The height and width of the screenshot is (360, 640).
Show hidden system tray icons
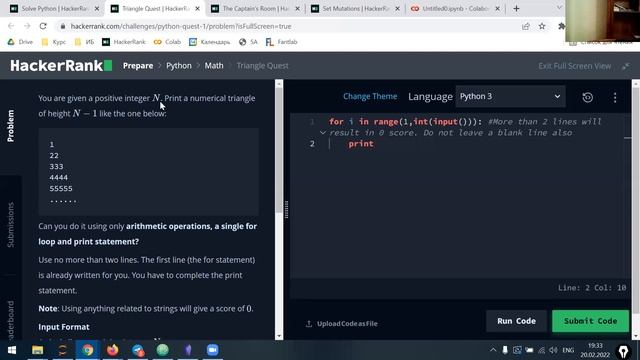[x=493, y=350]
